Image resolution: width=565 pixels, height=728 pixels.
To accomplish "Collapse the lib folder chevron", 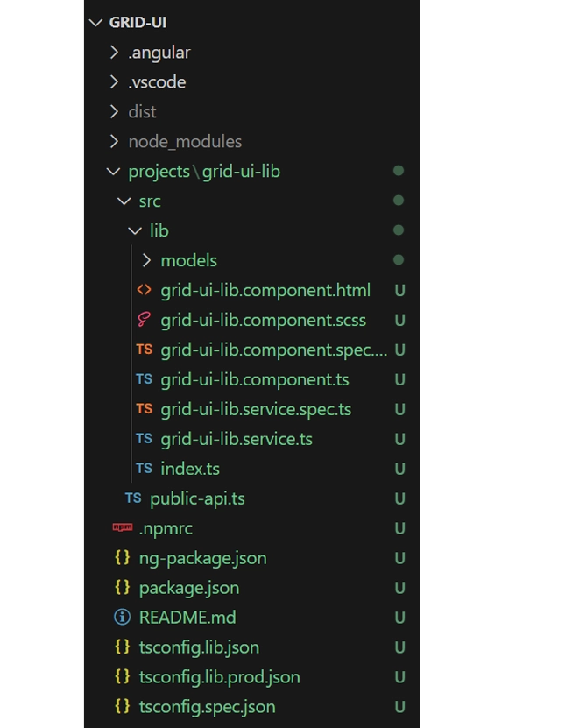I will click(x=135, y=230).
